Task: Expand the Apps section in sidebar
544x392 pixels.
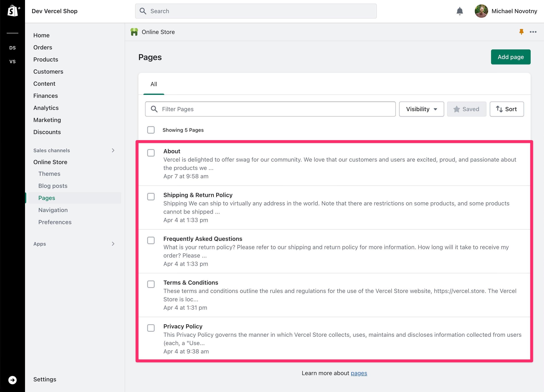Action: (x=114, y=244)
